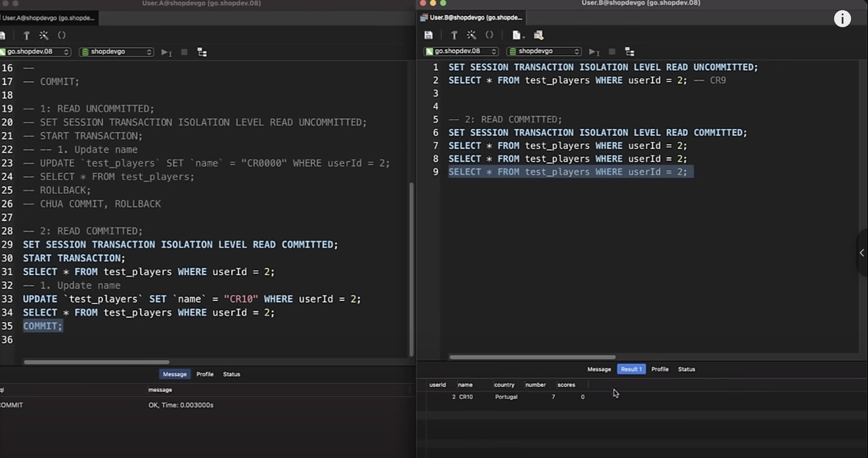Switch to Result 1 tab

631,369
